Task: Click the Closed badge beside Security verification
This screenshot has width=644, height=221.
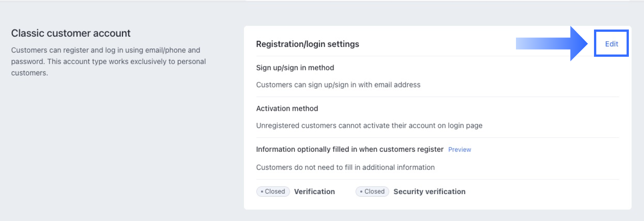Action: 372,191
